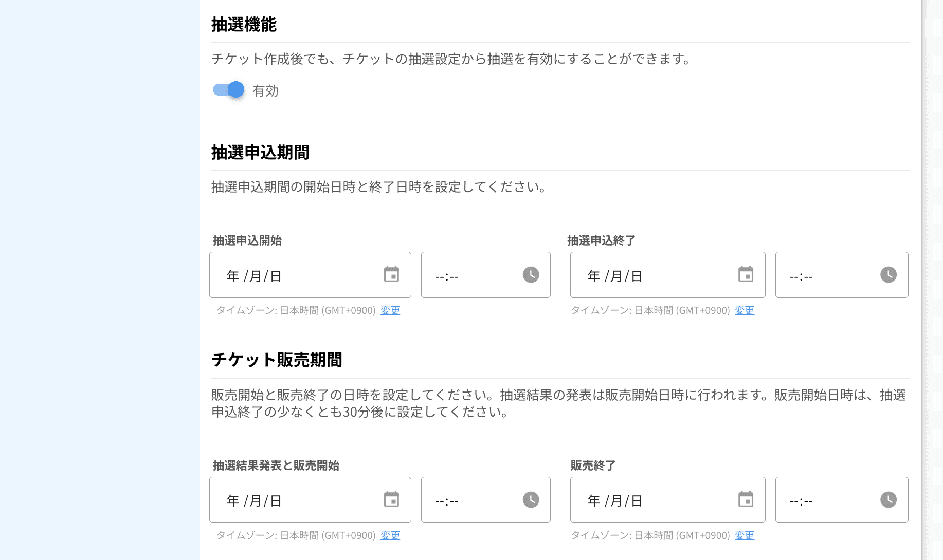Click the 販売終了 time input field
Image resolution: width=943 pixels, height=560 pixels.
pos(823,499)
